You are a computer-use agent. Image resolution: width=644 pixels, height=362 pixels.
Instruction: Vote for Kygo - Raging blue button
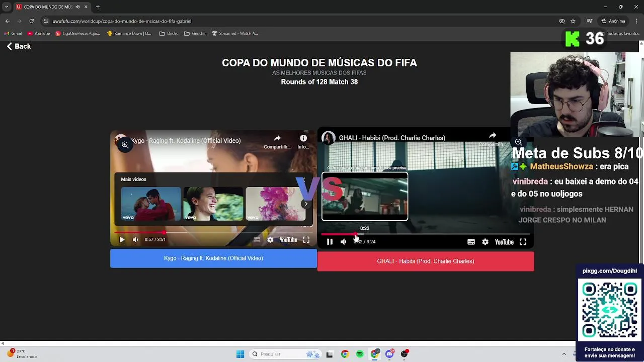pyautogui.click(x=213, y=258)
